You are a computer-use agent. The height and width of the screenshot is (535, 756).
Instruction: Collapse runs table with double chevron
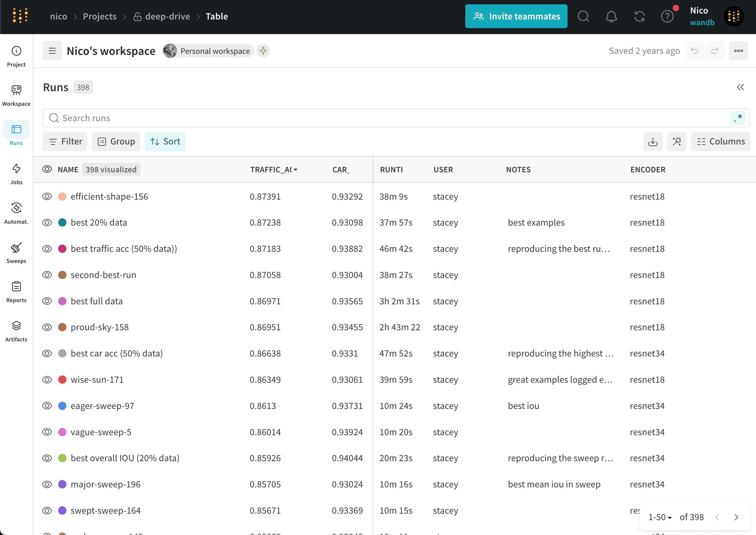click(740, 87)
